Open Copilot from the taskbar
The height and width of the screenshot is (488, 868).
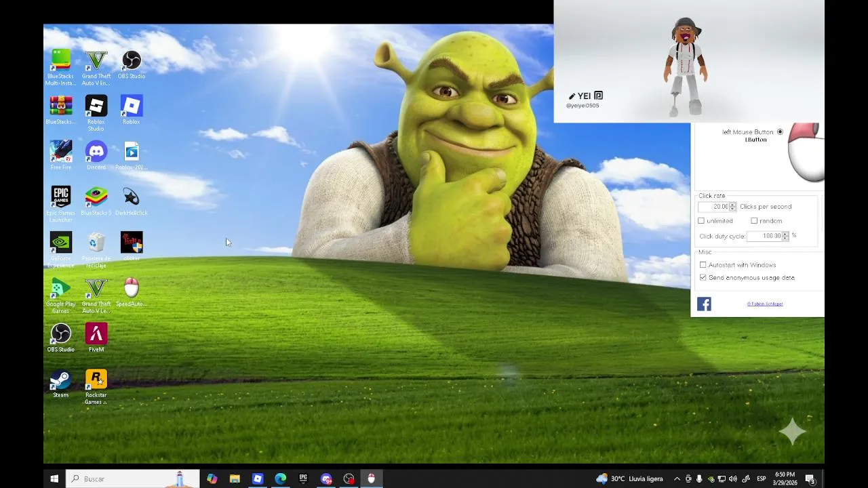(212, 479)
